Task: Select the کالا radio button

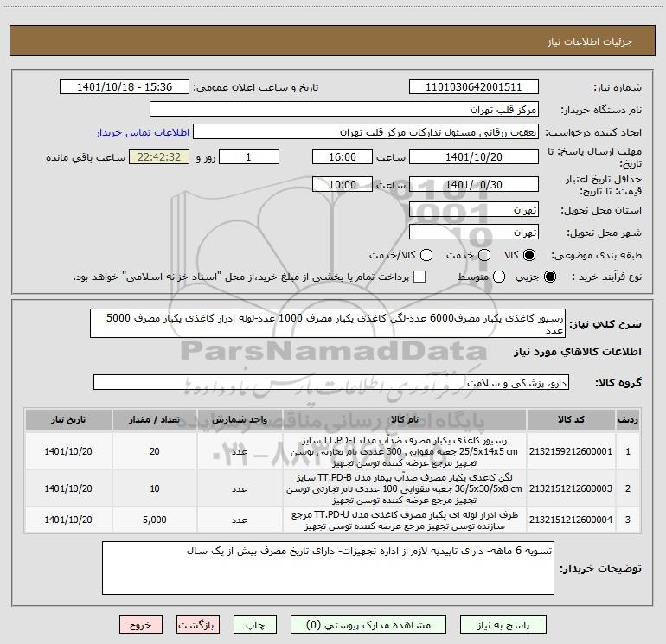Action: click(x=529, y=255)
